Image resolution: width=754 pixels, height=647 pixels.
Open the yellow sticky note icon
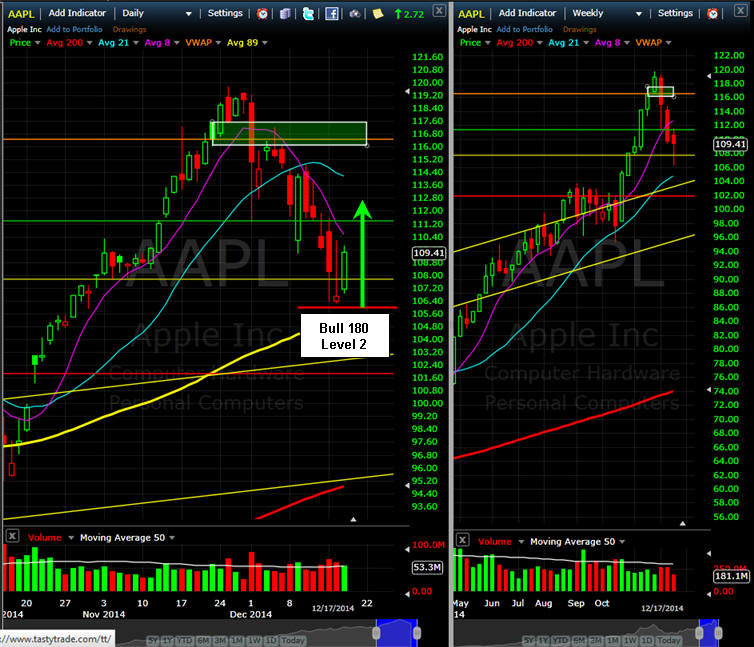378,13
